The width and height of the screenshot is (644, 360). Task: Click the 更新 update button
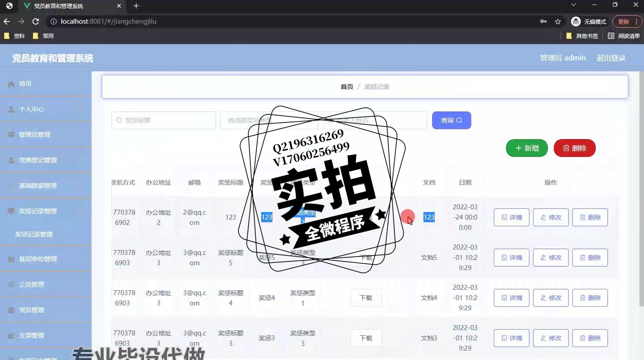pyautogui.click(x=623, y=21)
